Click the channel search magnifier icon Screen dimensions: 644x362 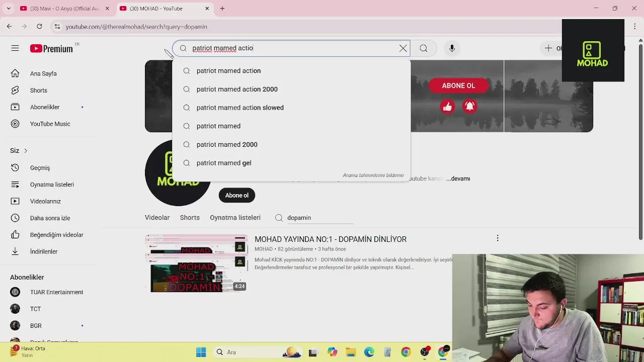279,218
